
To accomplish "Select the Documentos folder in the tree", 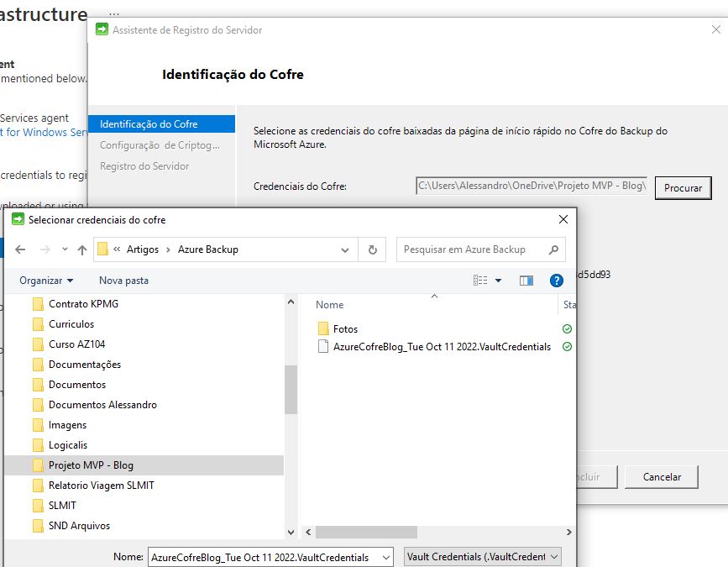I will pos(77,385).
